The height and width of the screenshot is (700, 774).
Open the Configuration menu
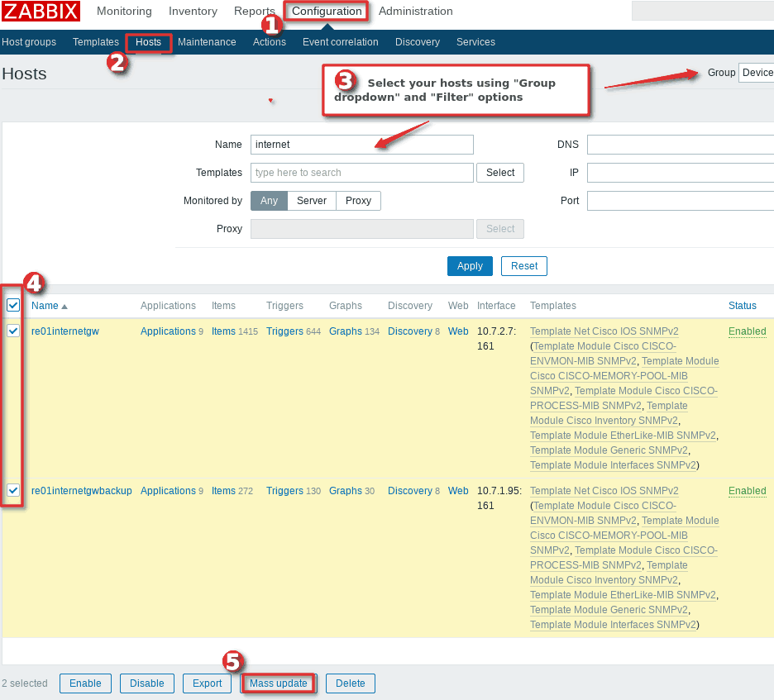(327, 12)
